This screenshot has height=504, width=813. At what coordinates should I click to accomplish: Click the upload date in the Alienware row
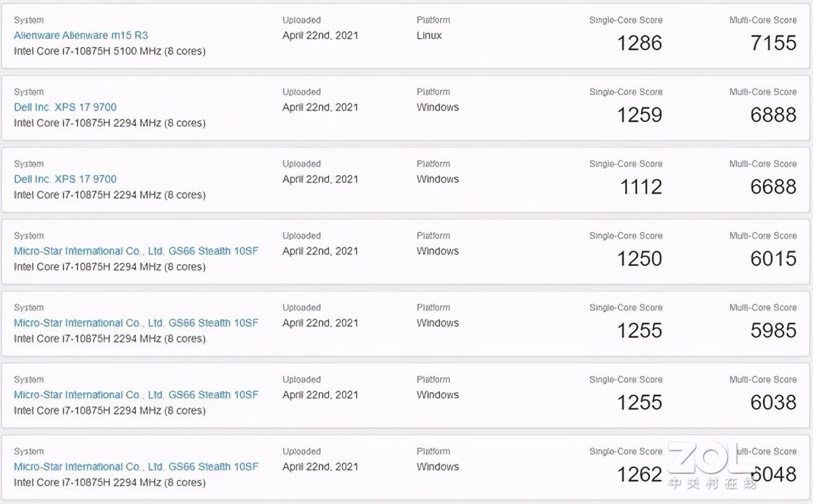coord(320,36)
